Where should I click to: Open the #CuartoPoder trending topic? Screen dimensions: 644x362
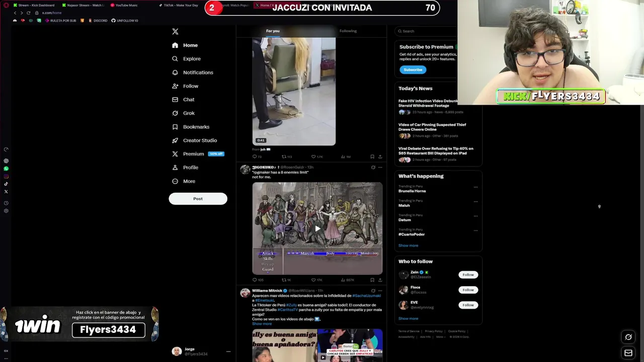tap(412, 234)
